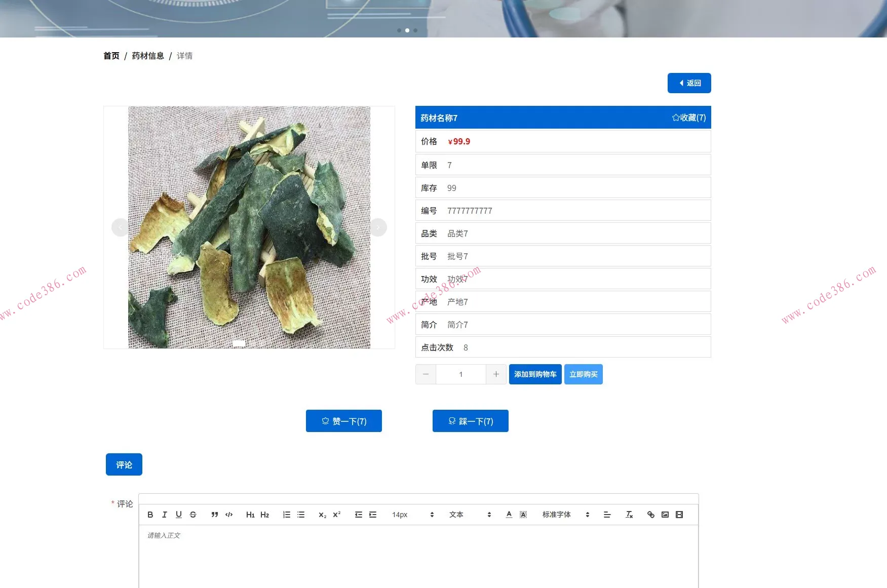
Task: Go to 首页 via the breadcrumb
Action: pyautogui.click(x=111, y=56)
